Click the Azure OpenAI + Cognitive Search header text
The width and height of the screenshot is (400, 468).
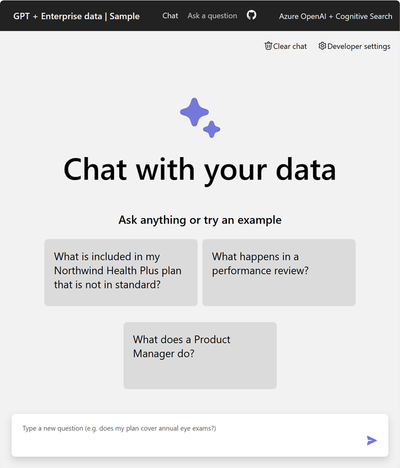(335, 16)
